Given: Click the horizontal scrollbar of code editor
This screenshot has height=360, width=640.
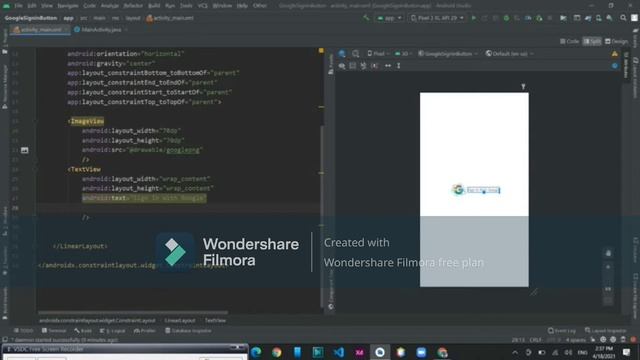Looking at the screenshot, I should click(133, 313).
